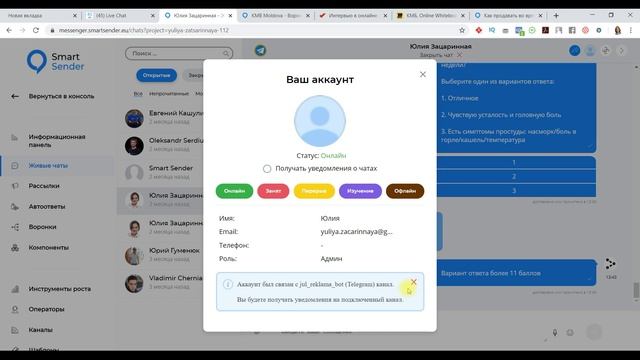
Task: Select the Непрочитанные chats filter
Action: coord(169,94)
